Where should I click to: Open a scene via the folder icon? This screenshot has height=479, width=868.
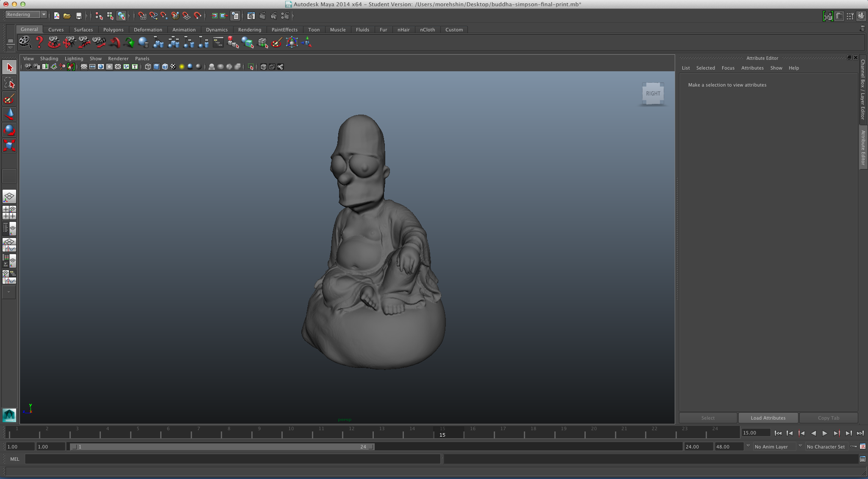click(x=67, y=16)
